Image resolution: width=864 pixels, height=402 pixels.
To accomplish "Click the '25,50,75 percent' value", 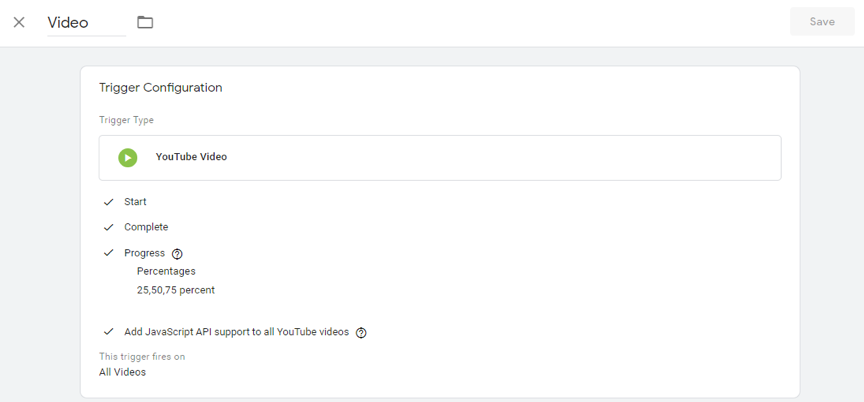I will (x=176, y=290).
